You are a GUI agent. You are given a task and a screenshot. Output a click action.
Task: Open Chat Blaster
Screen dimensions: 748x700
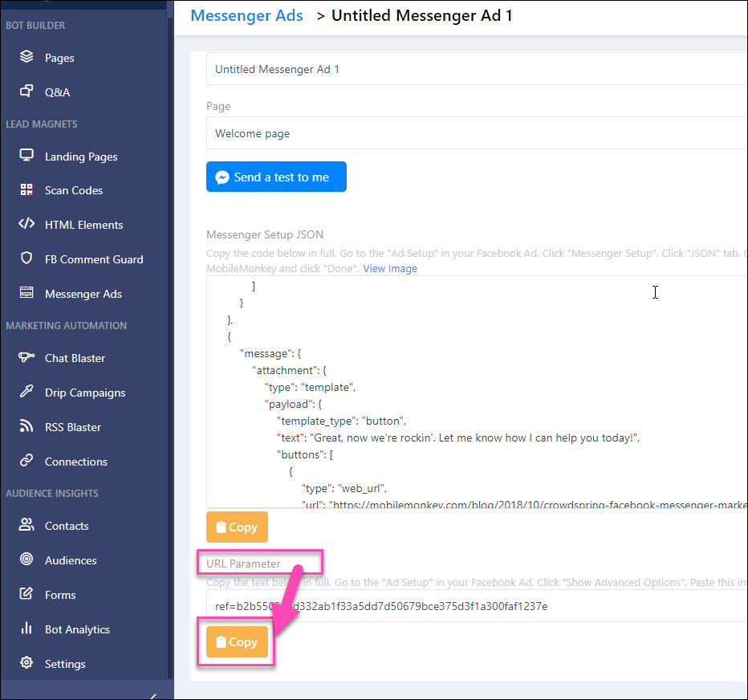pos(75,358)
